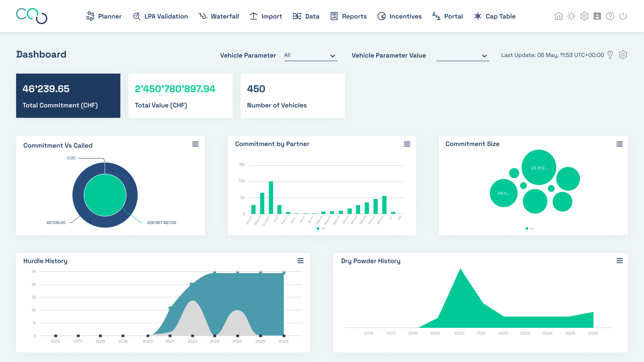Open the help question mark icon
The width and height of the screenshot is (644, 362).
(x=610, y=16)
